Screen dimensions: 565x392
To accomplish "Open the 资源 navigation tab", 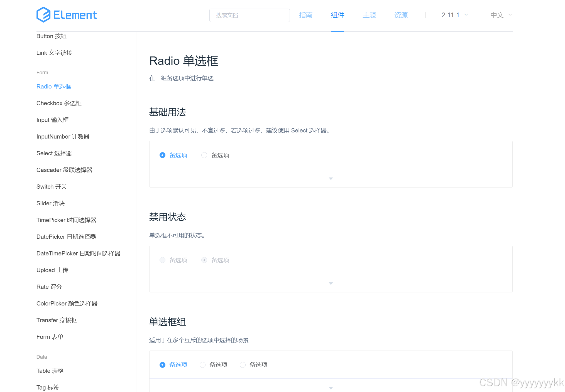I will [401, 15].
